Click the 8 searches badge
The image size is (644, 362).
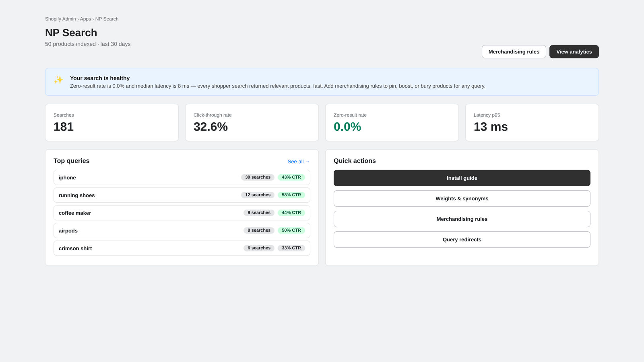point(259,230)
